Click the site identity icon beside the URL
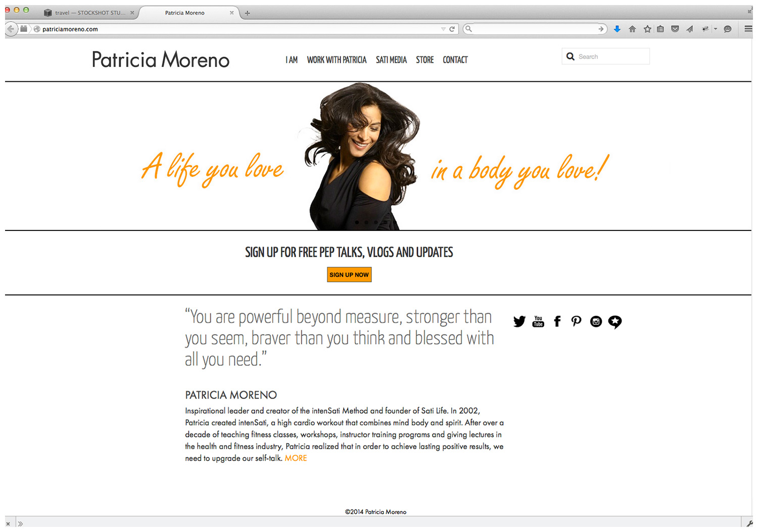The width and height of the screenshot is (758, 532). pyautogui.click(x=36, y=29)
